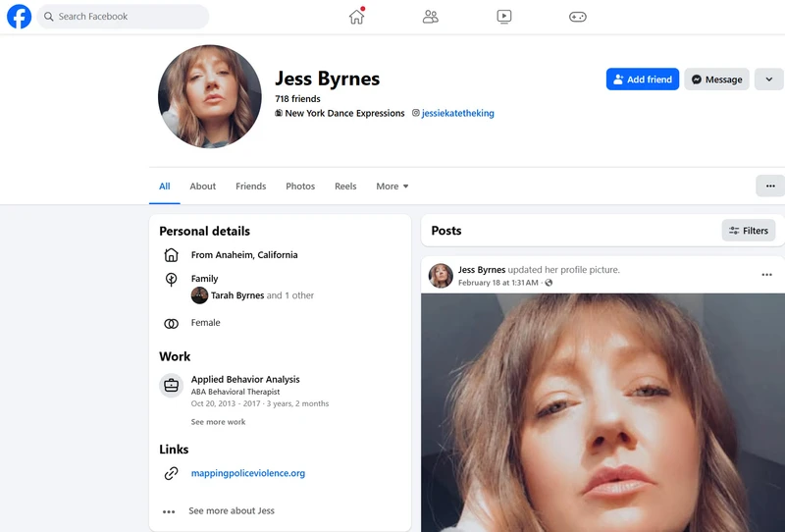
Task: Open the jessiekatetheking Instagram link
Action: [x=457, y=113]
